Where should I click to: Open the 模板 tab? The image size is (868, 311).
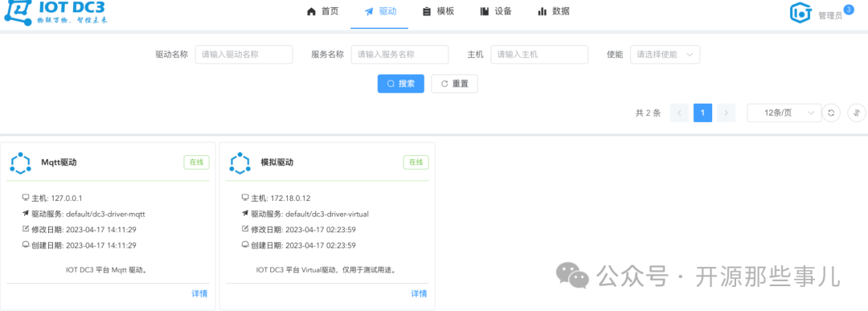pyautogui.click(x=438, y=11)
